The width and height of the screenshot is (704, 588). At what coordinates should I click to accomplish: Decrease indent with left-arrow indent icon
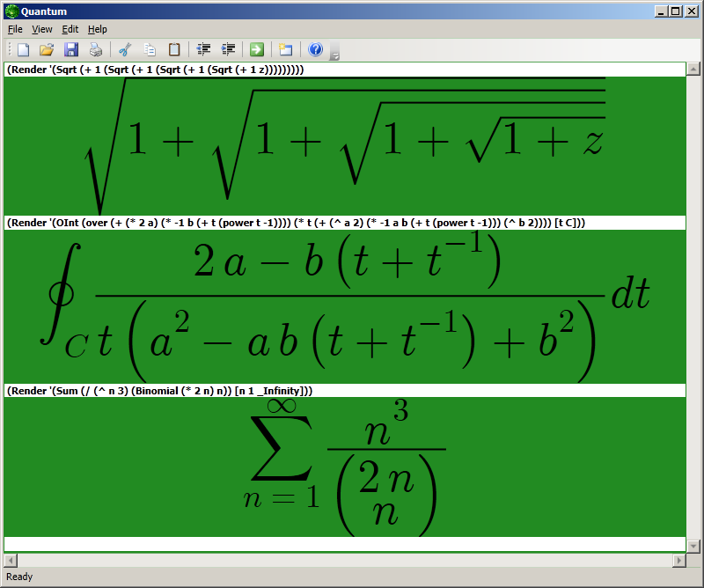pos(204,49)
